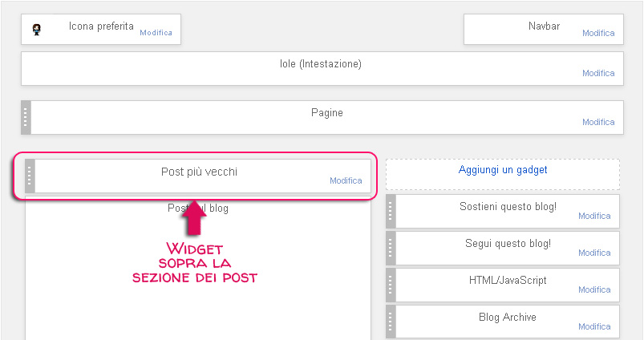
Task: Edit the HTML/JavaScript gadget via Modifica
Action: click(594, 290)
